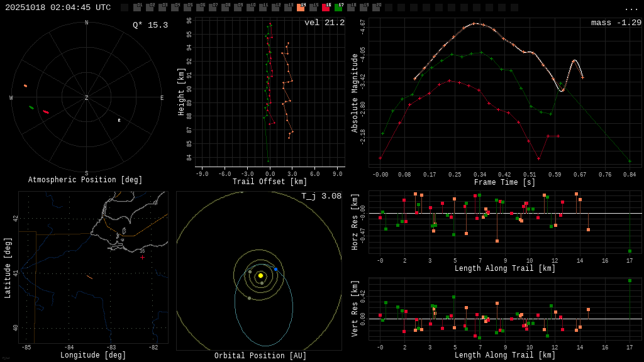Click the timestamp 20251018 02:04:45 UTC
The image size is (644, 362).
[58, 8]
